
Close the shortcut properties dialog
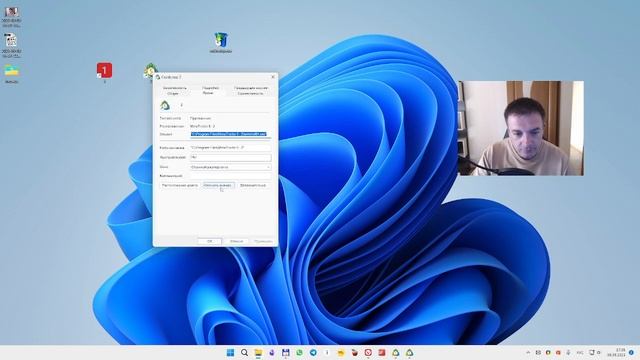[x=273, y=77]
